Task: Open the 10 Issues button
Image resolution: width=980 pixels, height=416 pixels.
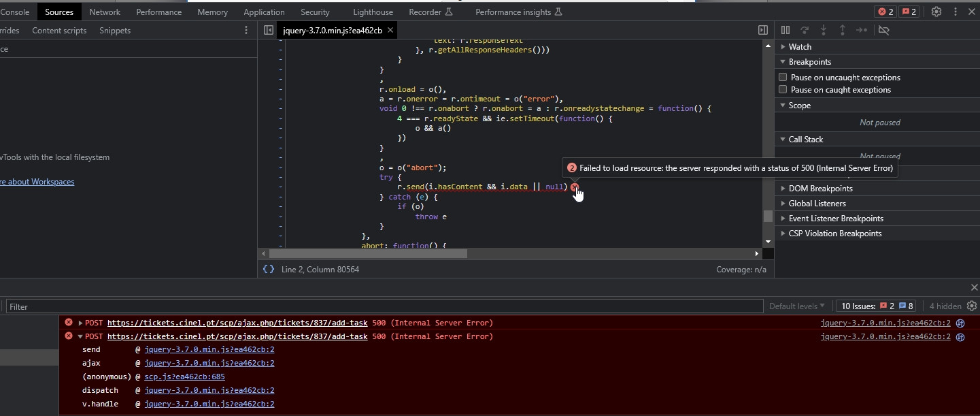Action: pos(875,306)
